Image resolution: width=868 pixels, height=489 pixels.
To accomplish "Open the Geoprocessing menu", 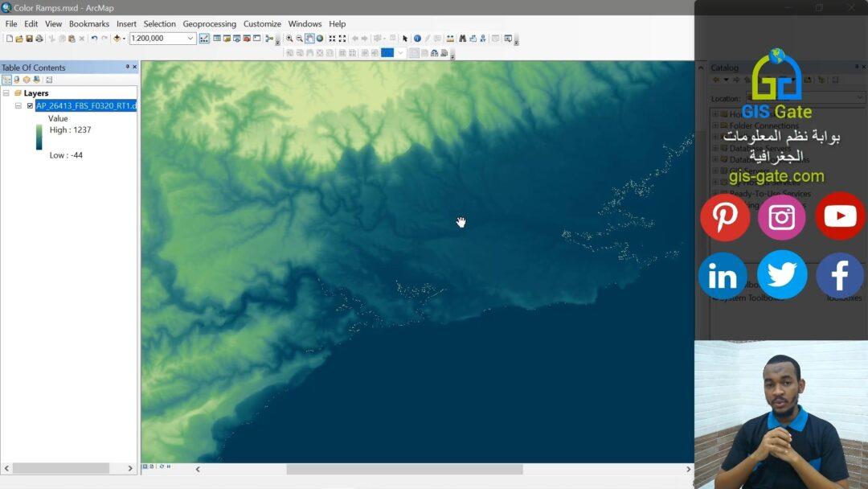I will [209, 23].
